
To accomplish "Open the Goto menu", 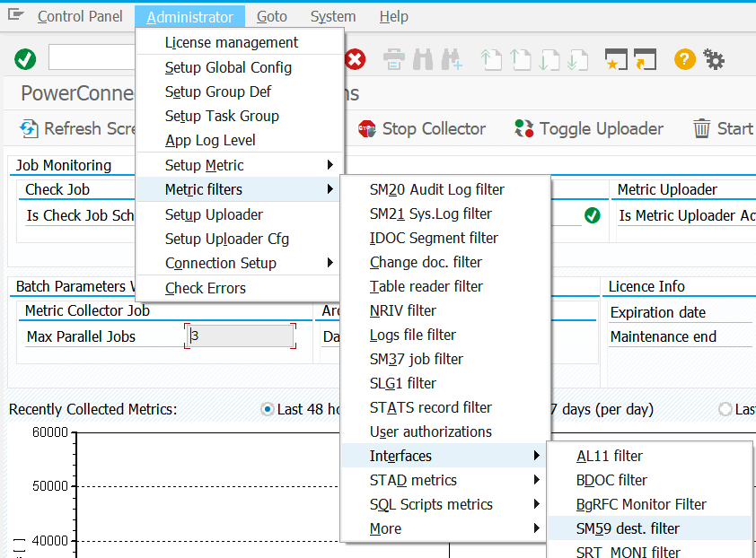I will click(271, 16).
